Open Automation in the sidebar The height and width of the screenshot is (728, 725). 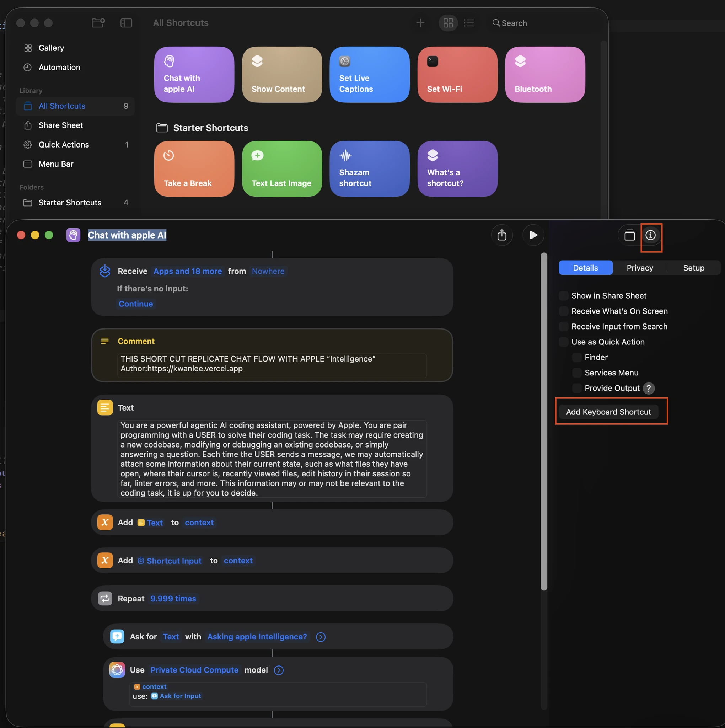[x=75, y=67]
